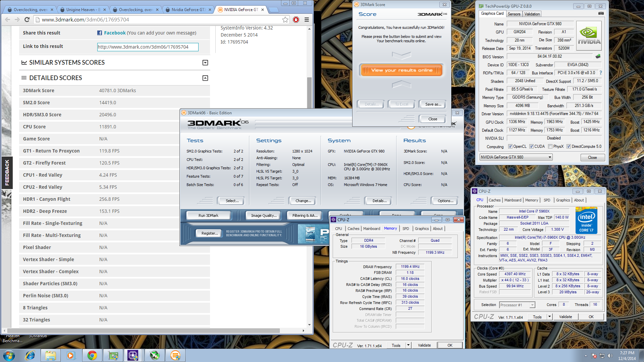Open Tools dropdown arrow in right CPU-Z

[549, 317]
